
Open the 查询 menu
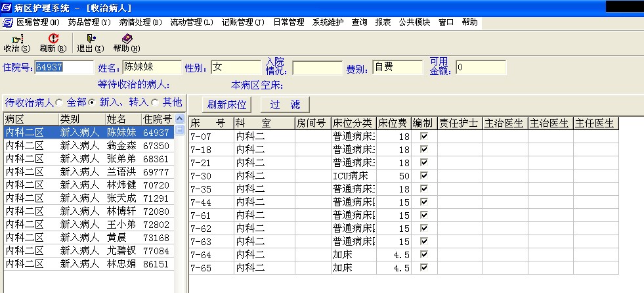(x=359, y=22)
